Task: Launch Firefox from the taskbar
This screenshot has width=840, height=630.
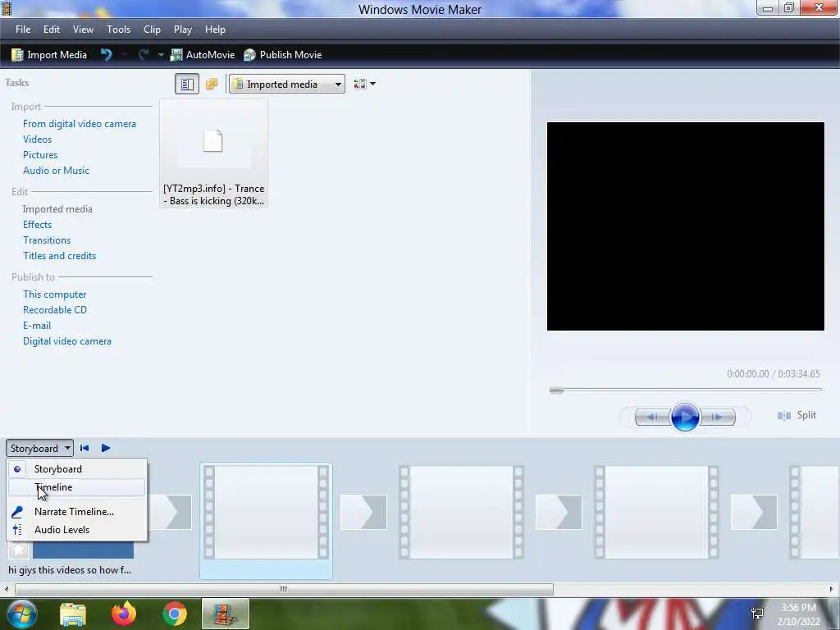Action: (x=124, y=614)
